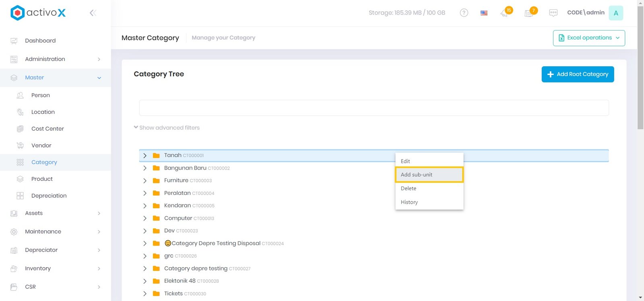Viewport: 644px width, 301px height.
Task: Open the help question mark icon
Action: pyautogui.click(x=464, y=13)
